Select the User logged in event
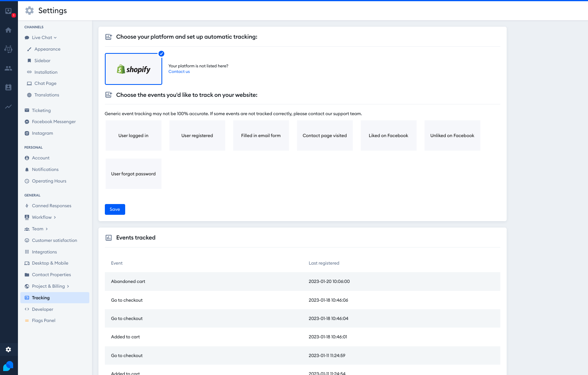The height and width of the screenshot is (375, 588). (134, 135)
